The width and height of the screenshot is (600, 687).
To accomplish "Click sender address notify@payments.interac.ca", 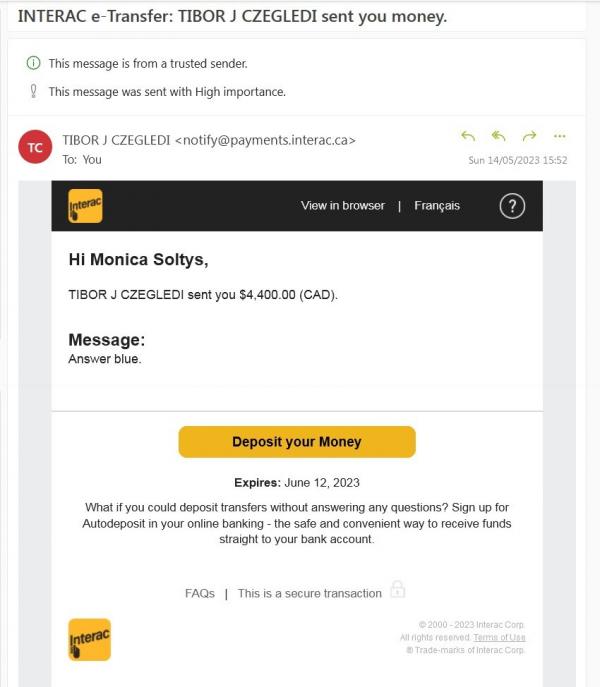I will click(x=265, y=141).
